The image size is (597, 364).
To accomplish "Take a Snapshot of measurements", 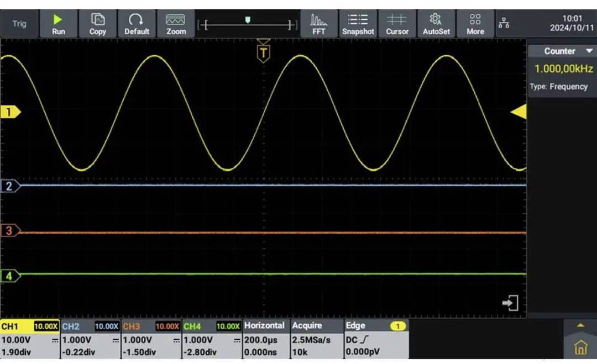I will pyautogui.click(x=358, y=24).
